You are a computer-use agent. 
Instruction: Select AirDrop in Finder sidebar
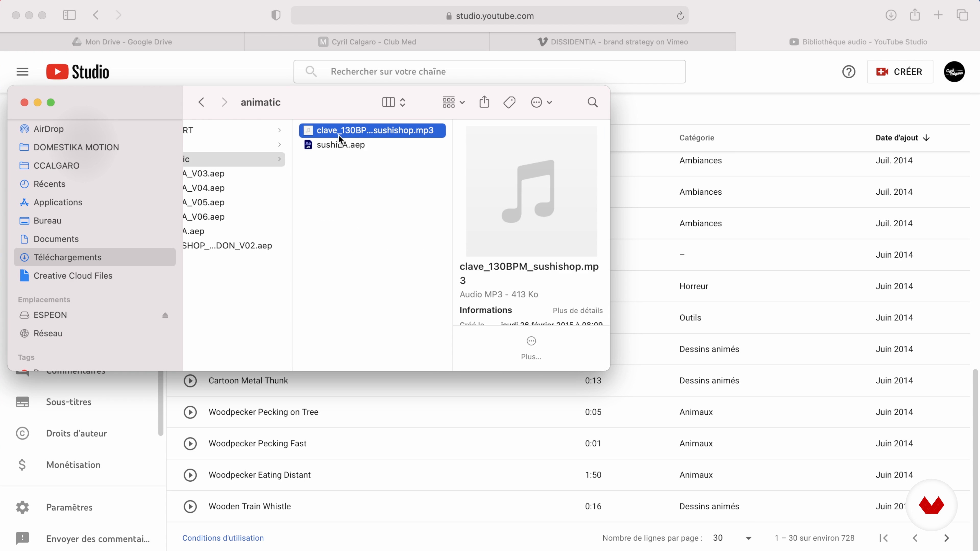(95, 129)
